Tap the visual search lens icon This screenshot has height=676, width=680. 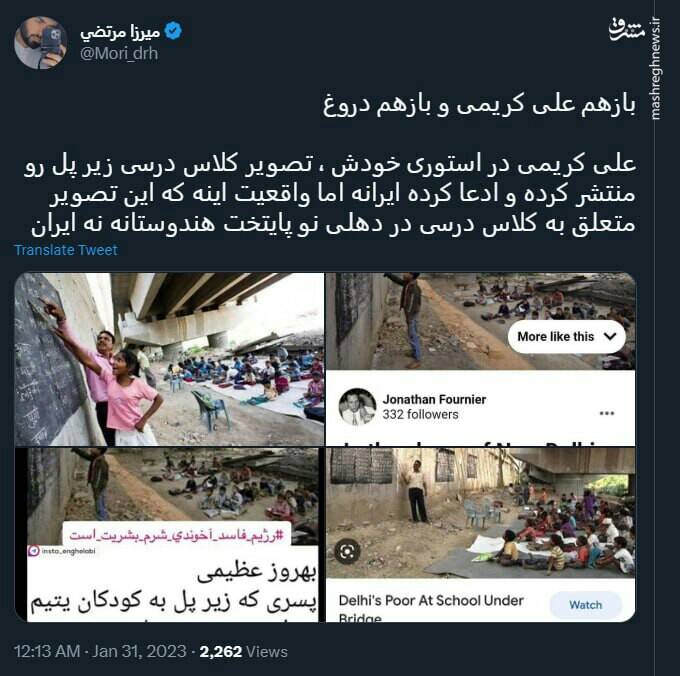point(347,552)
